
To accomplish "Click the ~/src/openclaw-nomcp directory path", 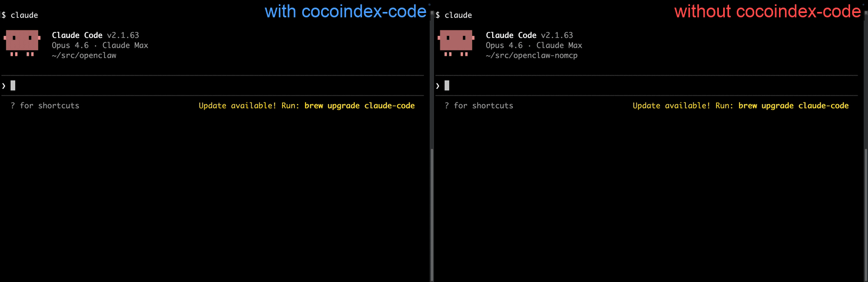I will (532, 55).
